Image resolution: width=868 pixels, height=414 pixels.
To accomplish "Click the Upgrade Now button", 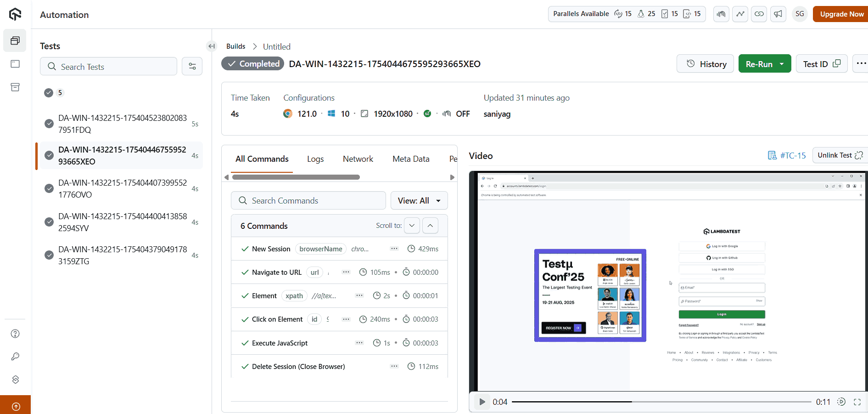I will point(841,14).
